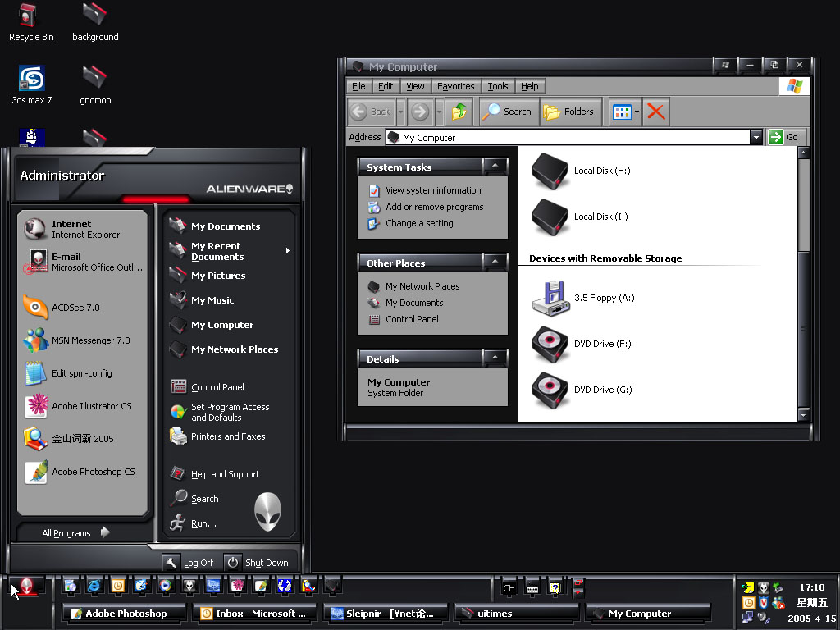The image size is (840, 630).
Task: Expand All Programs list
Action: pos(75,533)
